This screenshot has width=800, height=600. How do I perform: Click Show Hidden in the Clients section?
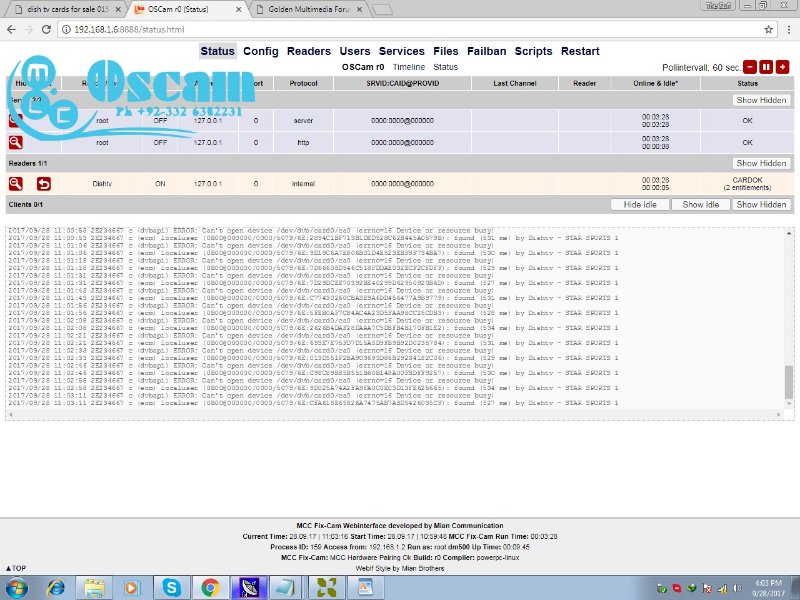[761, 205]
